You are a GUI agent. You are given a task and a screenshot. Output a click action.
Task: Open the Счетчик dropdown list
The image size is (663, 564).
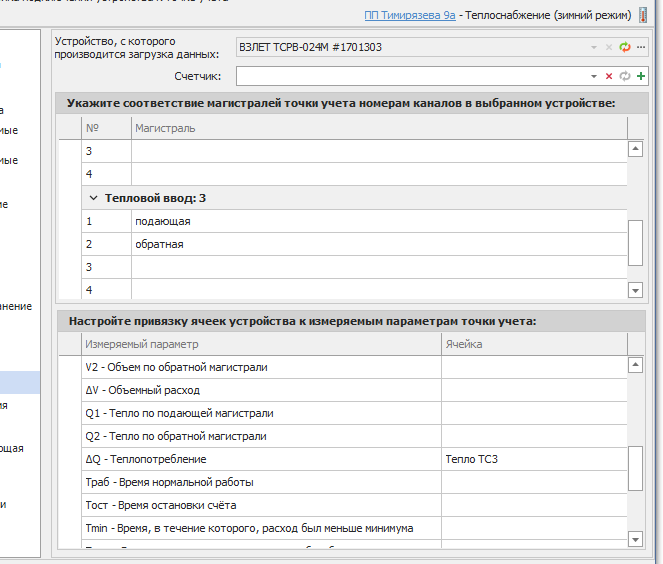(x=594, y=76)
